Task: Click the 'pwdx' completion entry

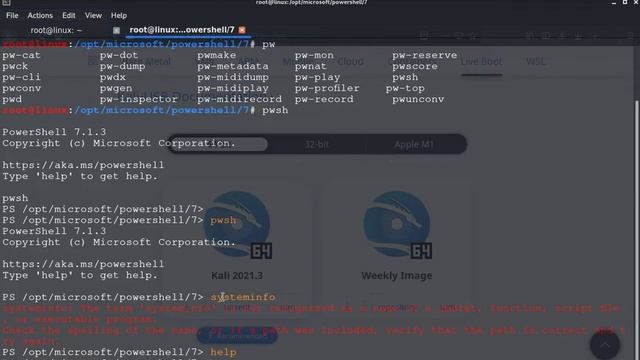Action: pyautogui.click(x=113, y=77)
